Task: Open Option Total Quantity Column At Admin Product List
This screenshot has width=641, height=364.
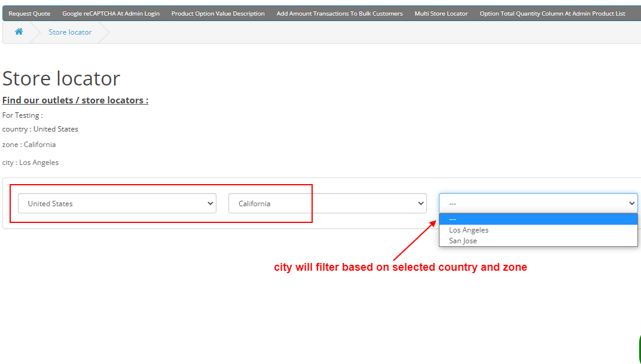Action: click(553, 13)
